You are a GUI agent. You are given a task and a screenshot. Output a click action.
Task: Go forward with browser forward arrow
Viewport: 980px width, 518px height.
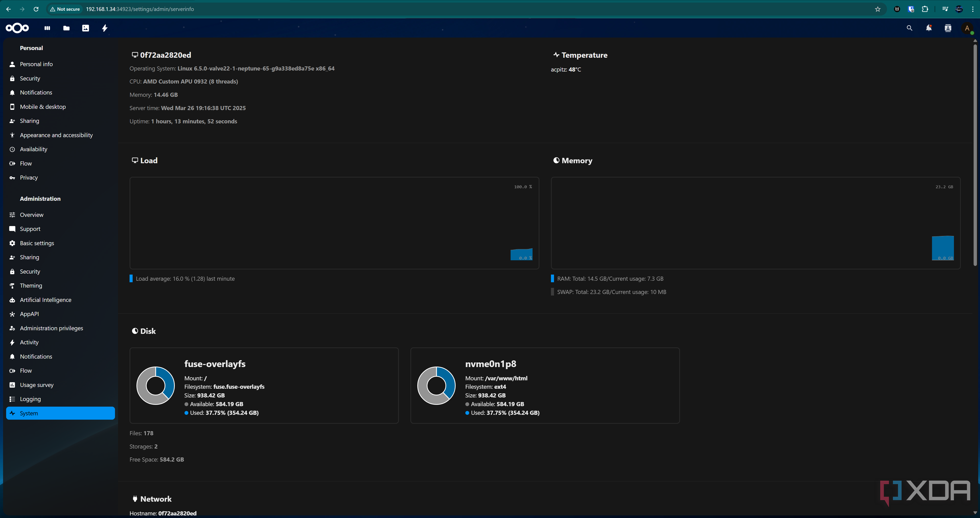click(22, 9)
